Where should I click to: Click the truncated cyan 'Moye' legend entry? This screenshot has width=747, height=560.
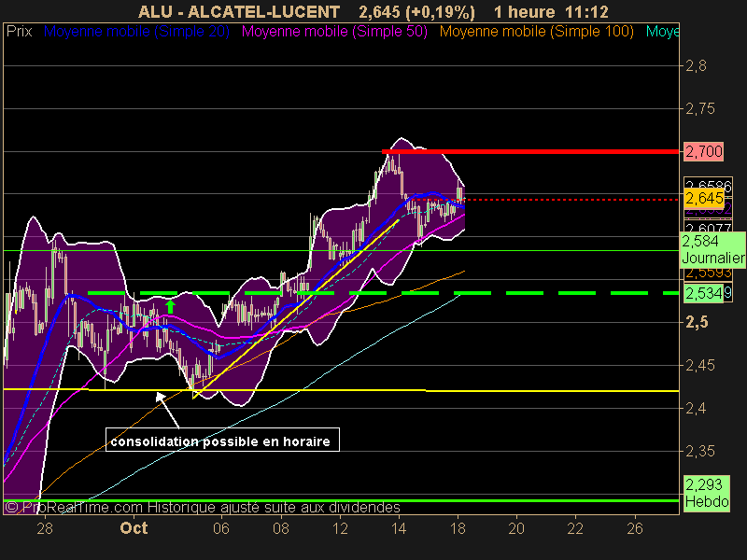[x=662, y=32]
